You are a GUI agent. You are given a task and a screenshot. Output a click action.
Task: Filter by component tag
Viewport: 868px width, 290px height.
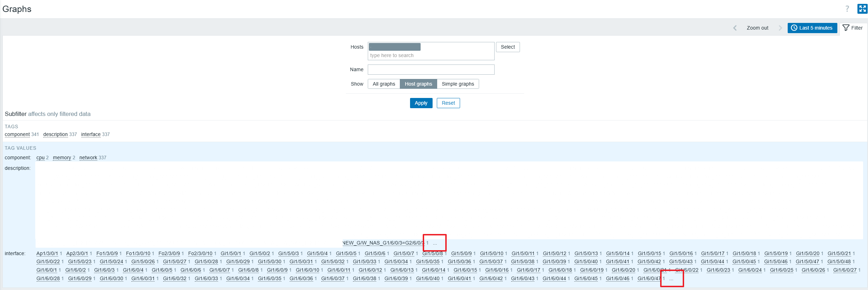pyautogui.click(x=17, y=134)
